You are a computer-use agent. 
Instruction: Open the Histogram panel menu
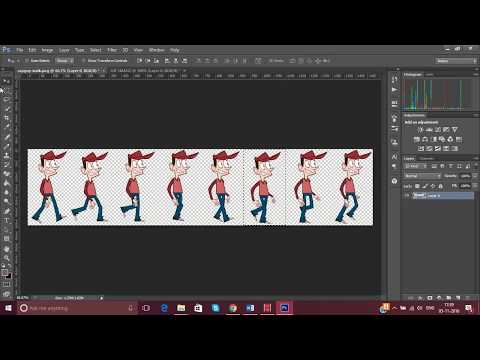[x=475, y=75]
